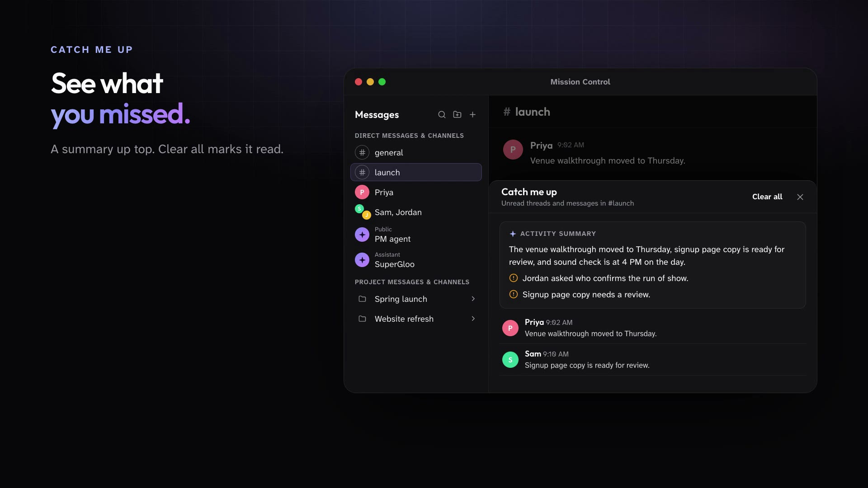Select the hash icon for general channel
Viewport: 868px width, 488px height.
coord(362,153)
